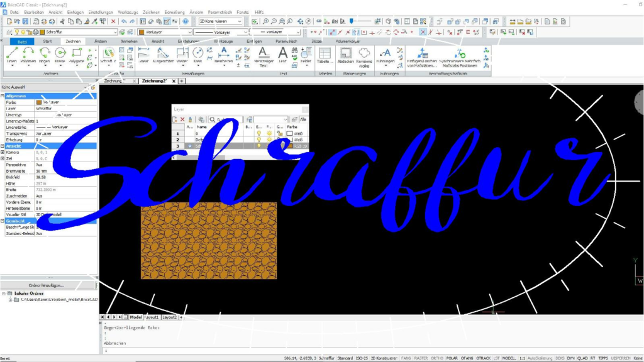Click the orange hatched rectangle in drawing

coord(209,241)
